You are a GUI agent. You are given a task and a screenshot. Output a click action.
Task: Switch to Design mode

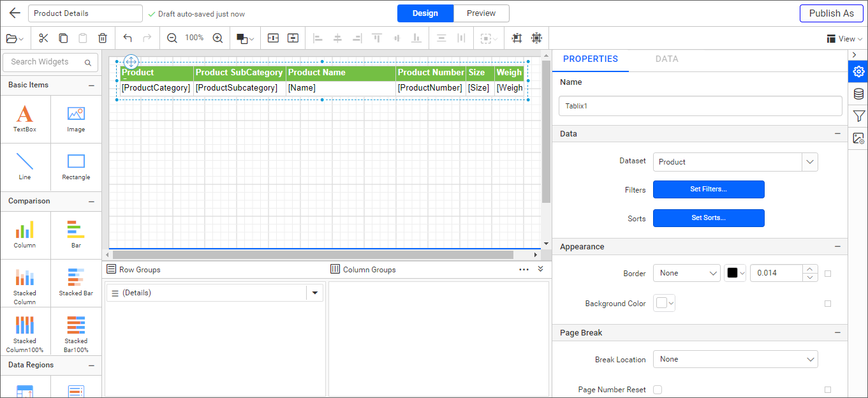[425, 13]
